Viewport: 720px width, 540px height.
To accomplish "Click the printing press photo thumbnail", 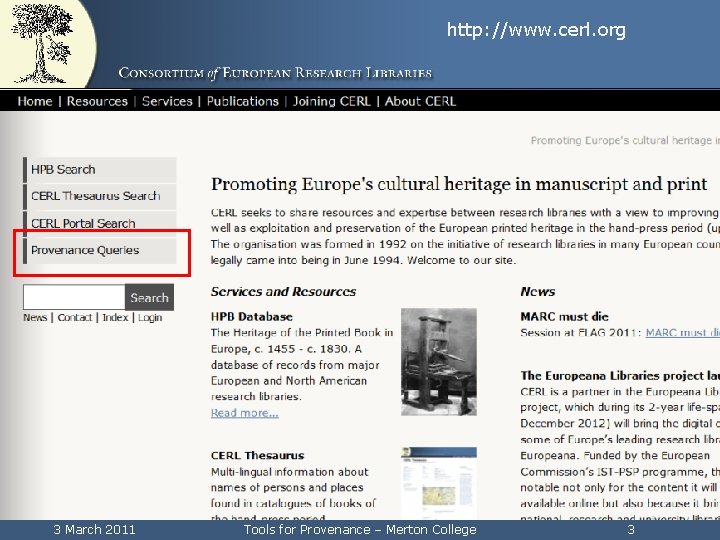I will pos(439,362).
